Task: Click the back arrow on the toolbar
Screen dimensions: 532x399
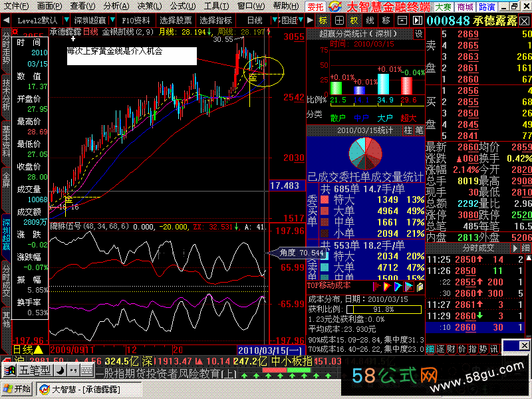Action: [6, 21]
